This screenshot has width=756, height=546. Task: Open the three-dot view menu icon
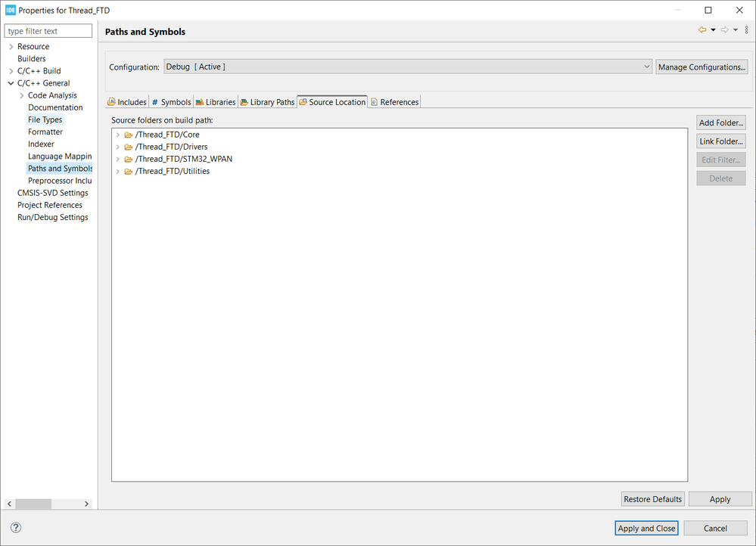[747, 30]
